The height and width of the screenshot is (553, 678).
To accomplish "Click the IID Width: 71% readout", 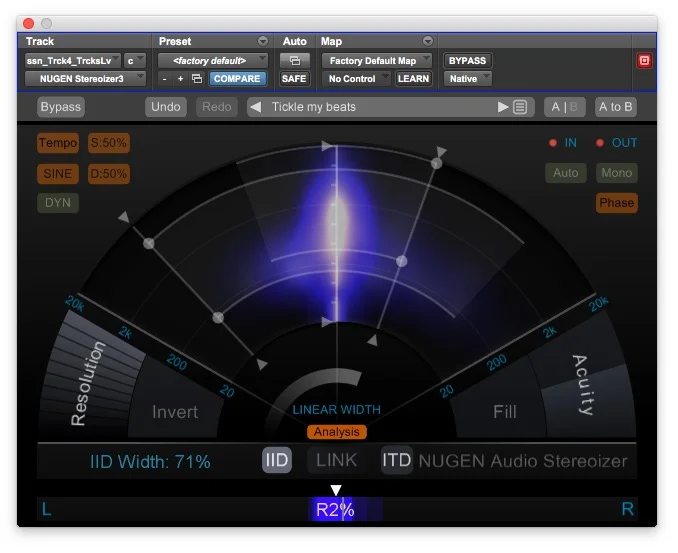I will [x=150, y=462].
